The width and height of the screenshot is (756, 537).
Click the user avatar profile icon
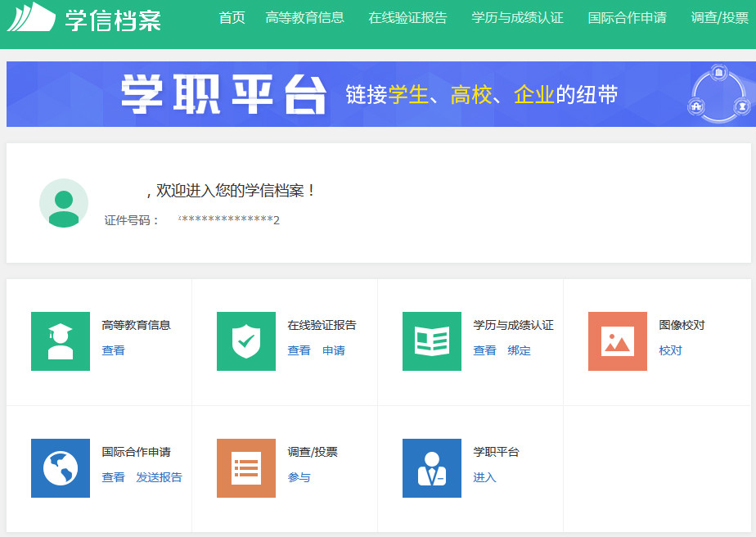pyautogui.click(x=64, y=203)
